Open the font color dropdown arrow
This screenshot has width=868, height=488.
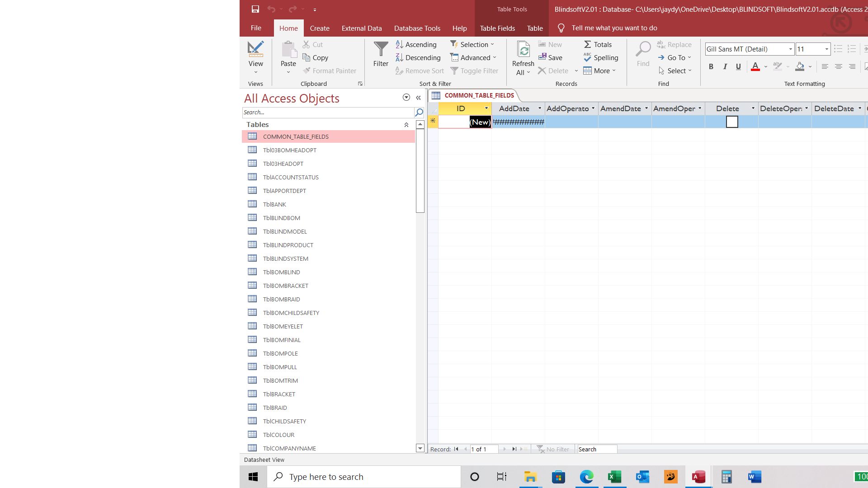pos(765,67)
